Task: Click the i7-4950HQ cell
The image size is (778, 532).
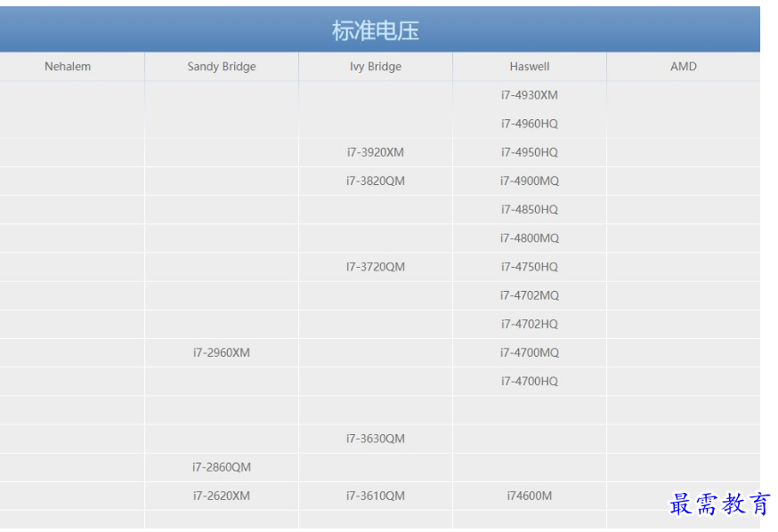Action: tap(530, 152)
